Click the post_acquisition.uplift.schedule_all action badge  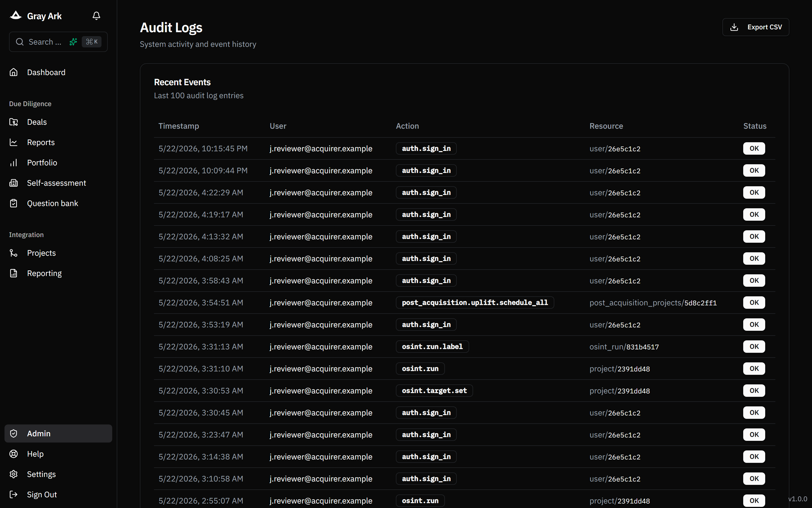click(475, 303)
